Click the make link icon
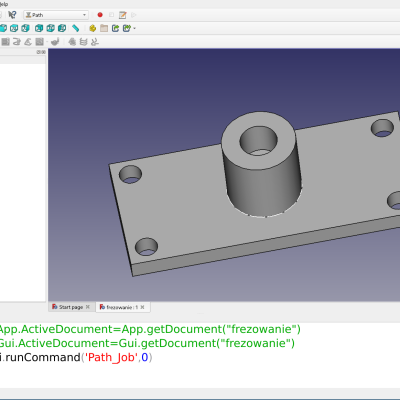This screenshot has height=400, width=400. click(x=115, y=28)
